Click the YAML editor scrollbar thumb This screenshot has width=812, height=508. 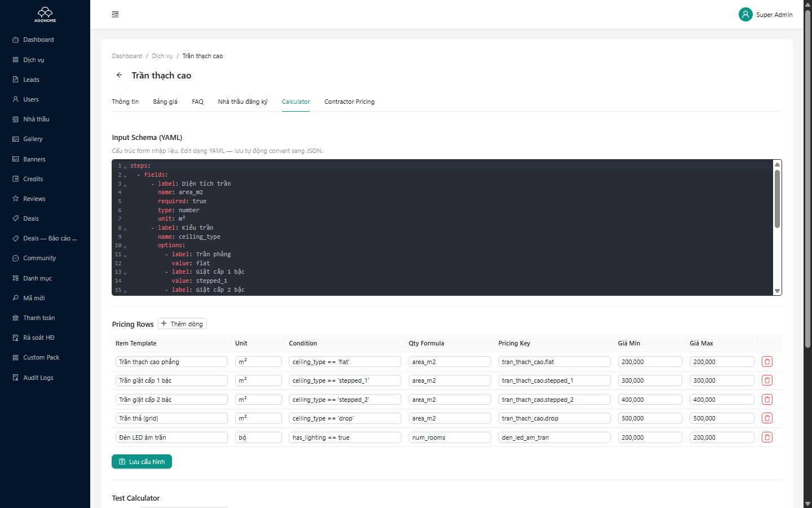777,199
